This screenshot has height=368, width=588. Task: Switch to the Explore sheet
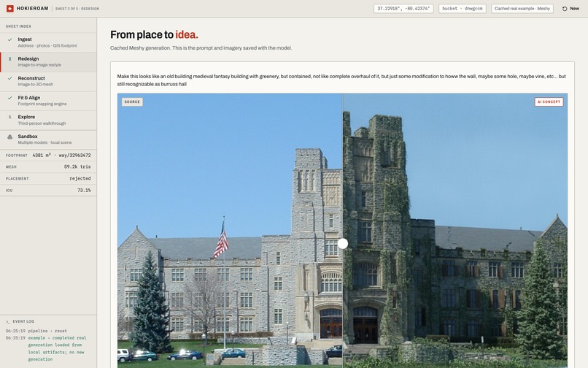48,120
